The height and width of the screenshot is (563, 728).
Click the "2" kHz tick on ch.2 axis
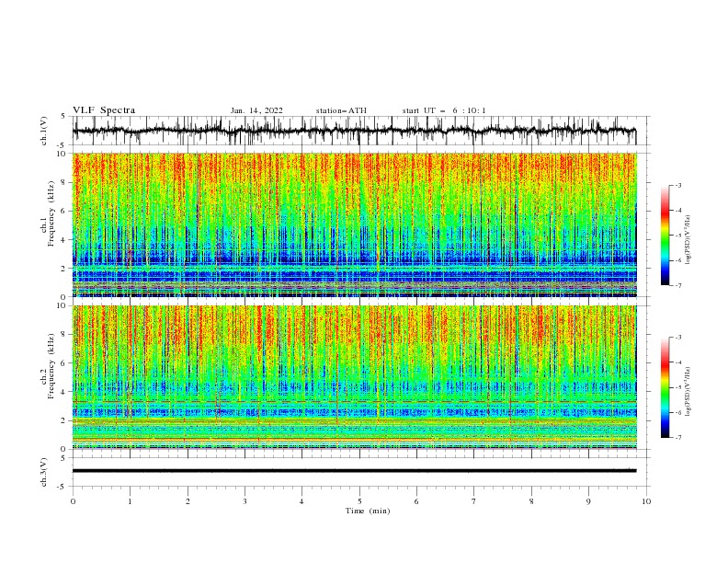click(x=64, y=420)
